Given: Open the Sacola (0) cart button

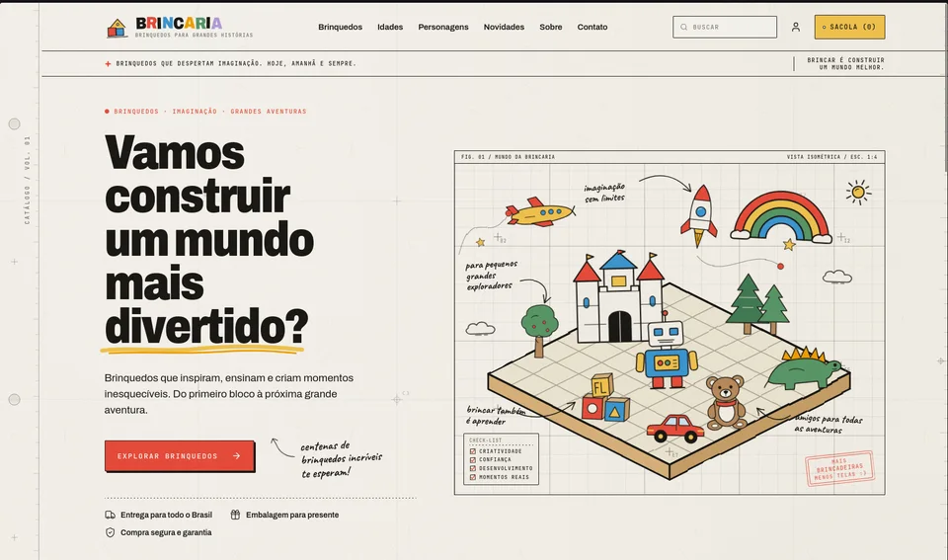Looking at the screenshot, I should click(x=849, y=28).
